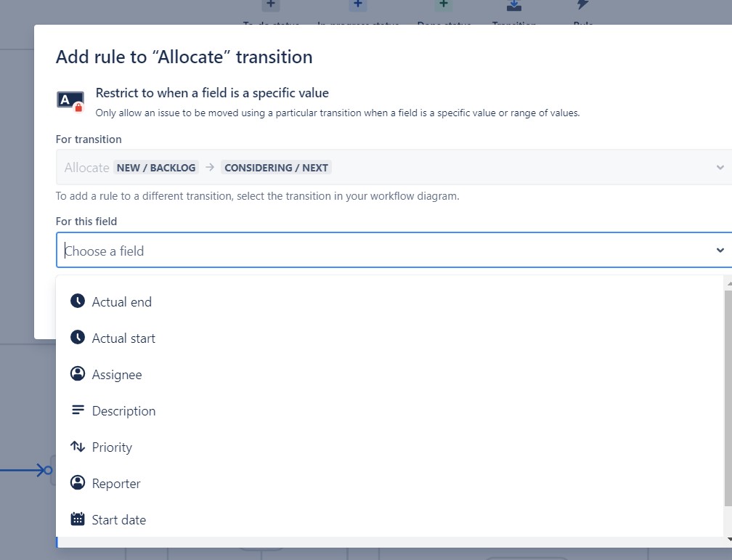Choose Description from the field list
732x560 pixels.
coord(389,411)
